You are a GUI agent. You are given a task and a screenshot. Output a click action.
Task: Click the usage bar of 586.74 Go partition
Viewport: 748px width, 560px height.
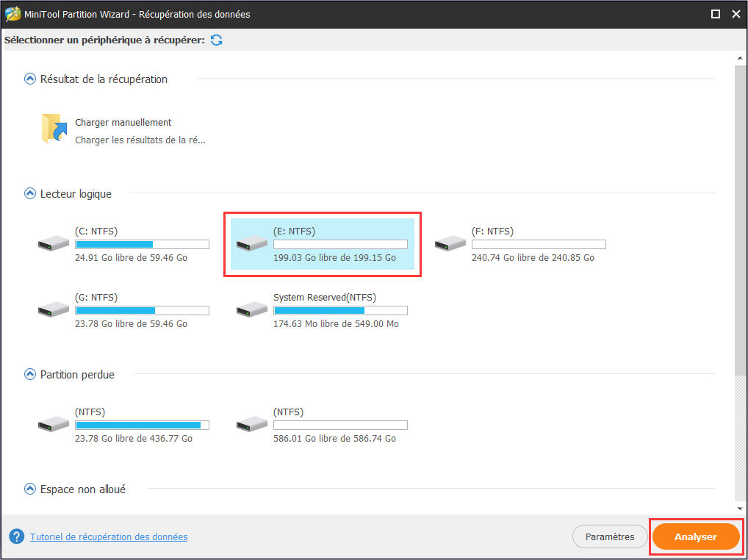pos(341,425)
